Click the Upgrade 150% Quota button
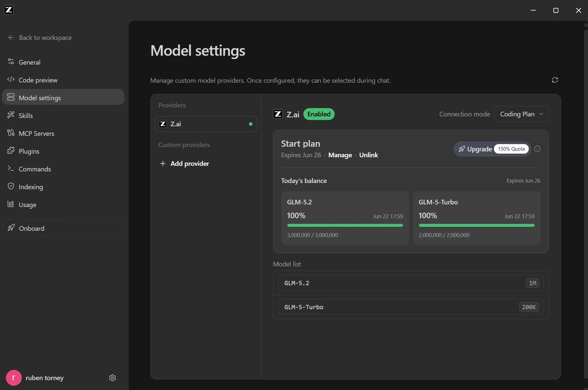The height and width of the screenshot is (390, 588). 492,149
